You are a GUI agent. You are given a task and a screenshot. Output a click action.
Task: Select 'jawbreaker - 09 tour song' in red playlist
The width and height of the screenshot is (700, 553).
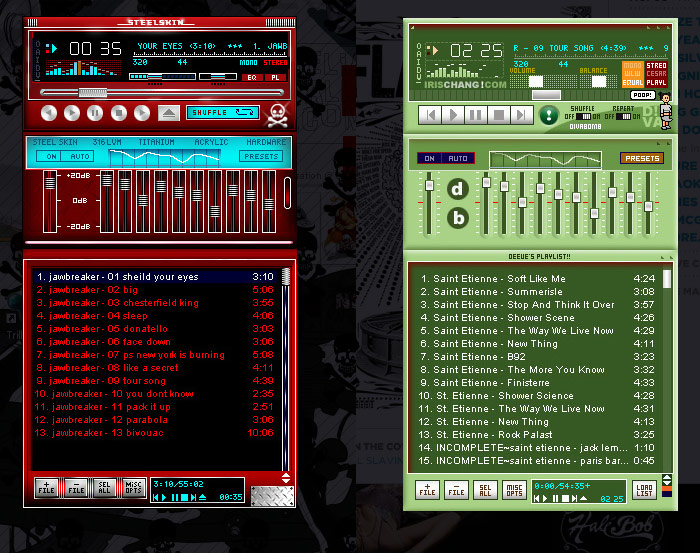[x=155, y=381]
